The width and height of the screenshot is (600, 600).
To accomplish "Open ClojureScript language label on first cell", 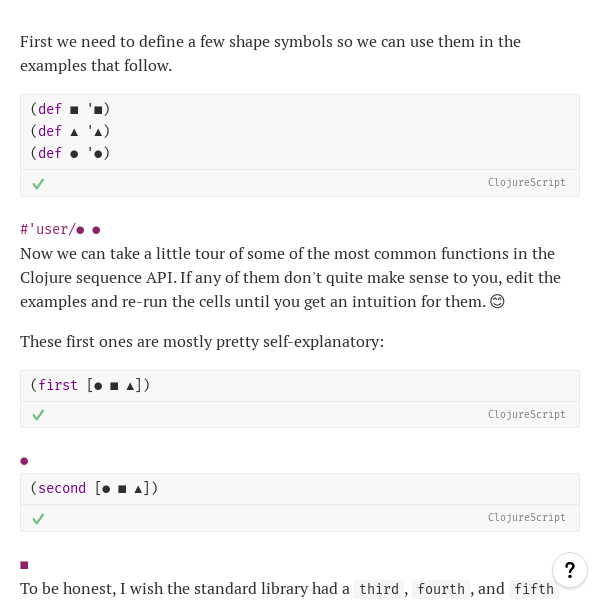I will coord(527,414).
